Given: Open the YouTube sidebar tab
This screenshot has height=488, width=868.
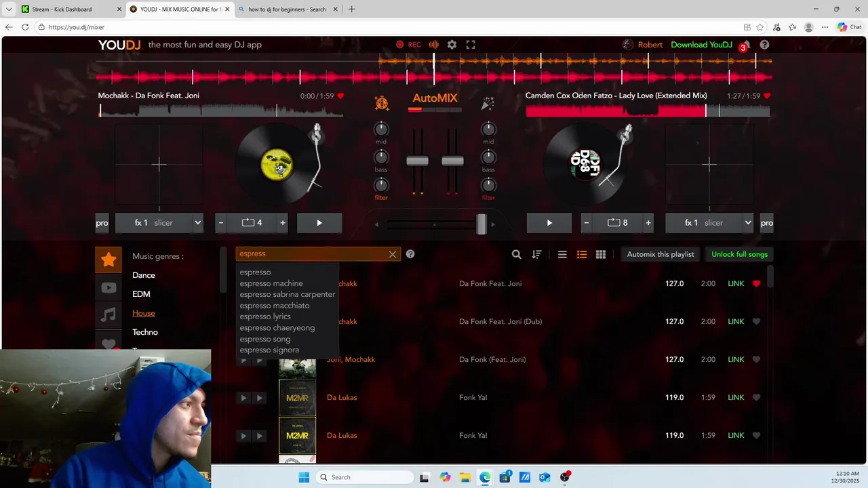Looking at the screenshot, I should 108,287.
